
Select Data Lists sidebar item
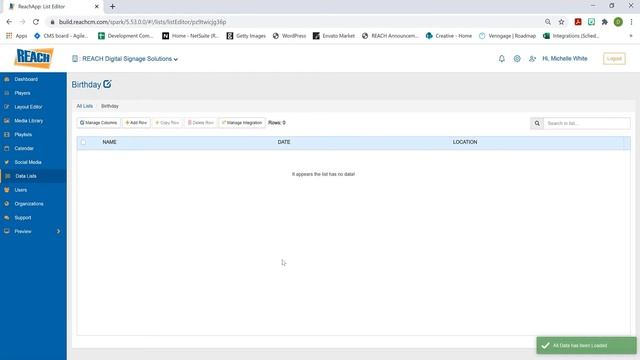pyautogui.click(x=33, y=176)
